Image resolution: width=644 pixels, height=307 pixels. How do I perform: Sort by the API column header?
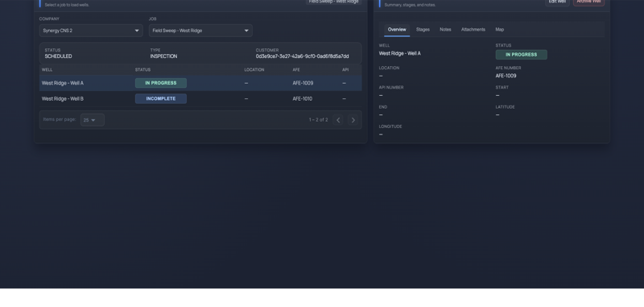tap(345, 70)
